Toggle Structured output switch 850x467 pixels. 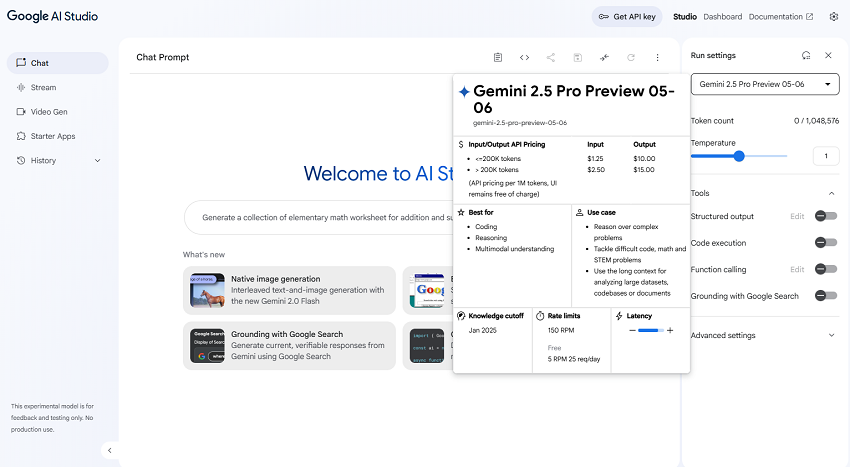click(826, 216)
